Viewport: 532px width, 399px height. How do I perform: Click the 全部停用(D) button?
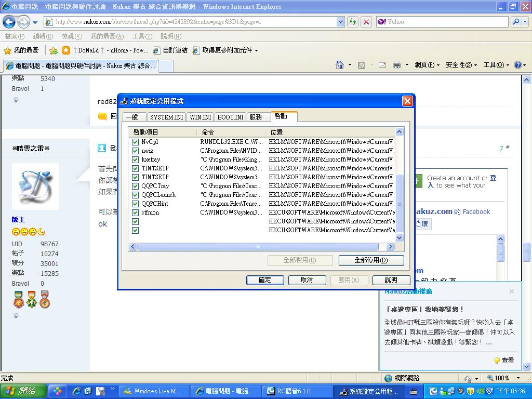click(x=371, y=260)
